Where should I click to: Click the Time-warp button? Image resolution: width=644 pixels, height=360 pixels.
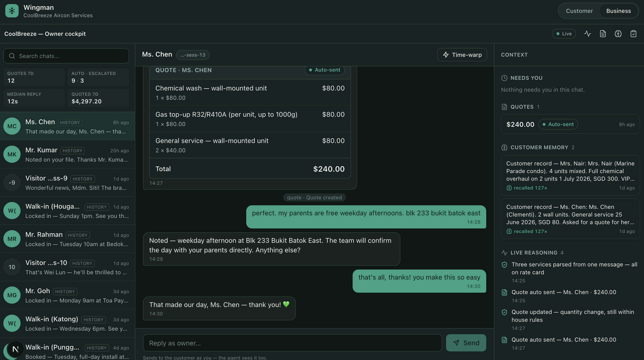(462, 55)
